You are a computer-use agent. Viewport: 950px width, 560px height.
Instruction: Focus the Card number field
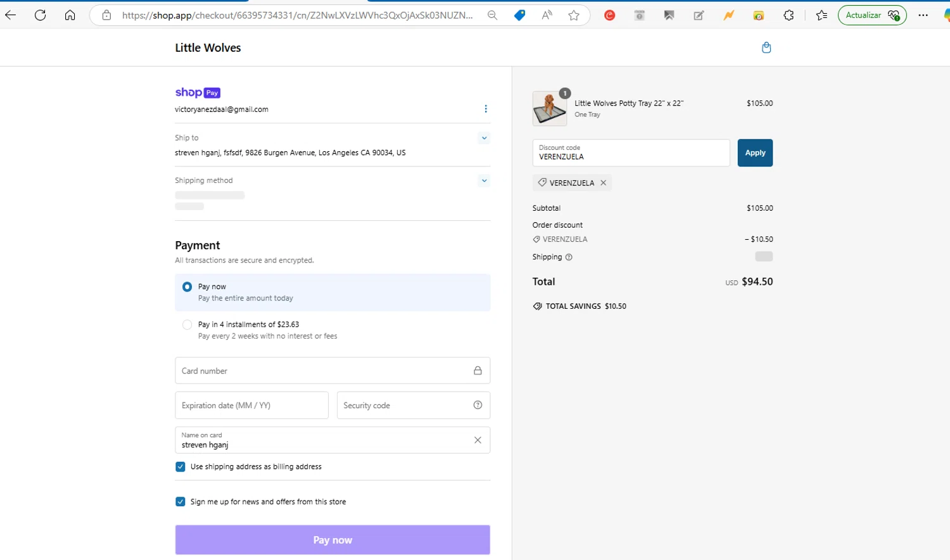[x=332, y=371]
